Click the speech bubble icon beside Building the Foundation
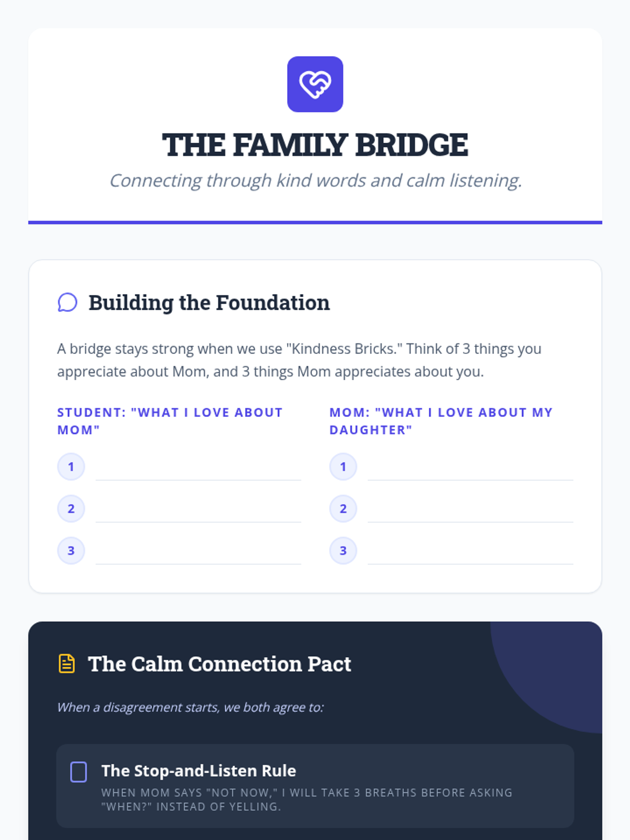The width and height of the screenshot is (630, 840). (x=67, y=302)
